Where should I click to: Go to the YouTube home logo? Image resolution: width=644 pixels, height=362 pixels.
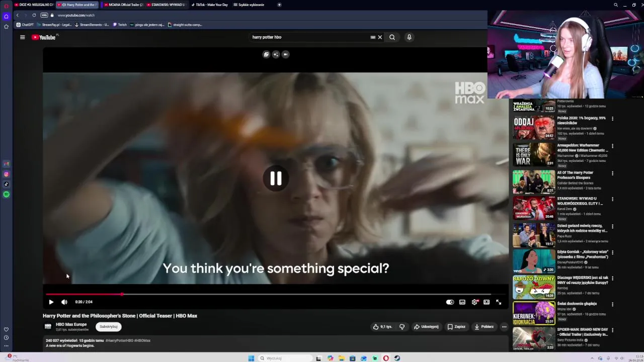44,37
